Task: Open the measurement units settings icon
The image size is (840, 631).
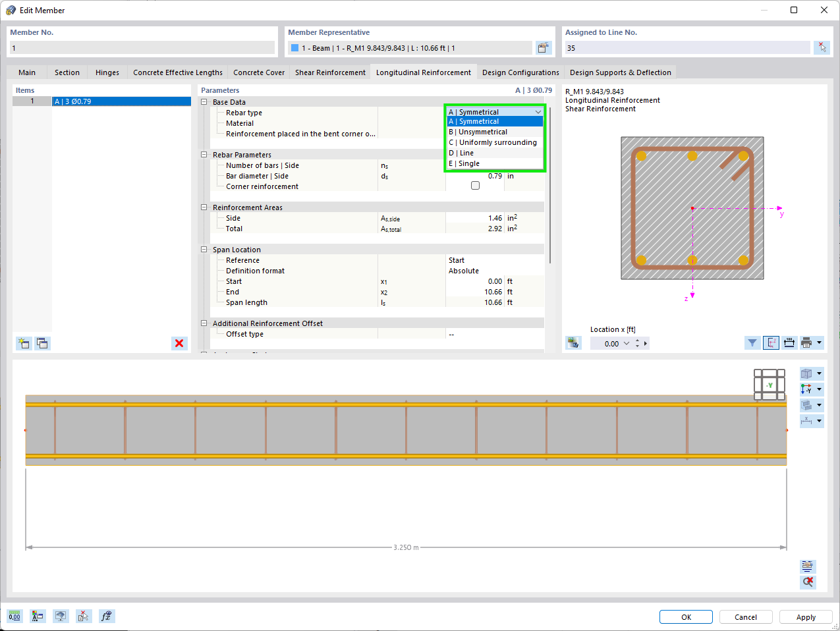Action: (14, 616)
